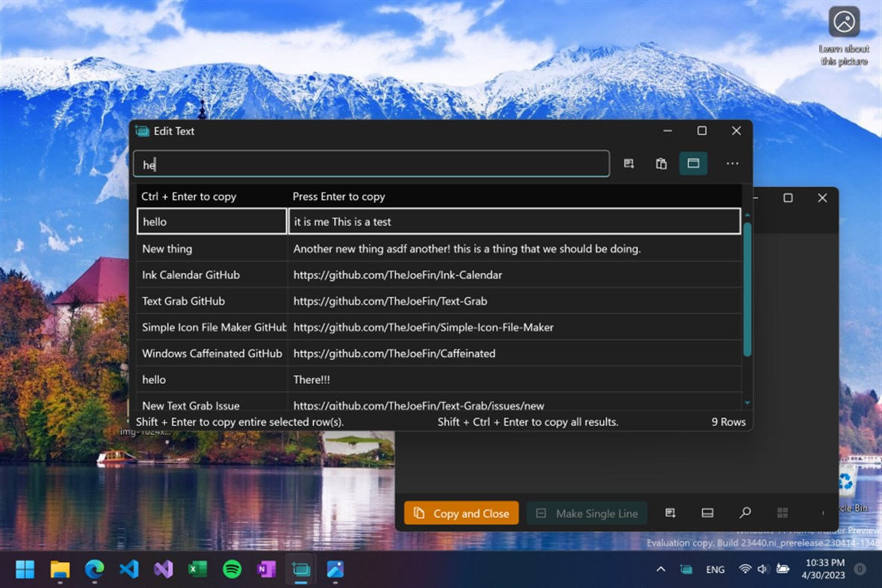Open the three-dot options menu
882x588 pixels.
(732, 163)
